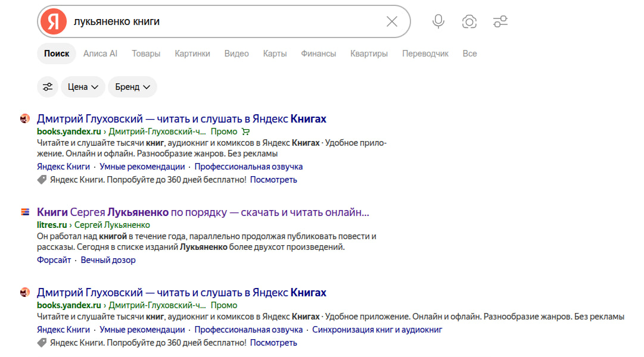Image resolution: width=644 pixels, height=357 pixels.
Task: Click Дмитрий-Глуховский-ч... breadcrumb in first result
Action: click(x=157, y=131)
